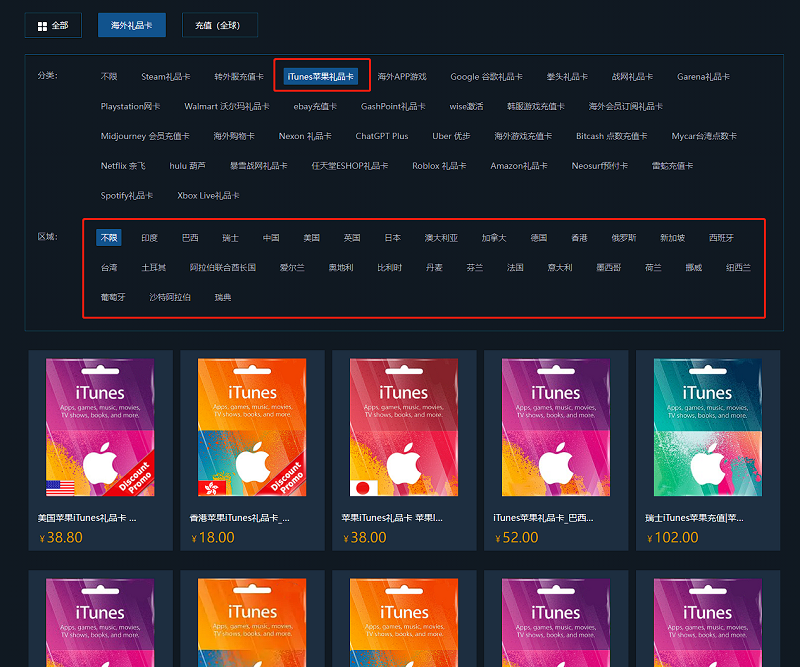The width and height of the screenshot is (800, 667).
Task: Filter by Midjourney 会员充值卡
Action: tap(145, 136)
